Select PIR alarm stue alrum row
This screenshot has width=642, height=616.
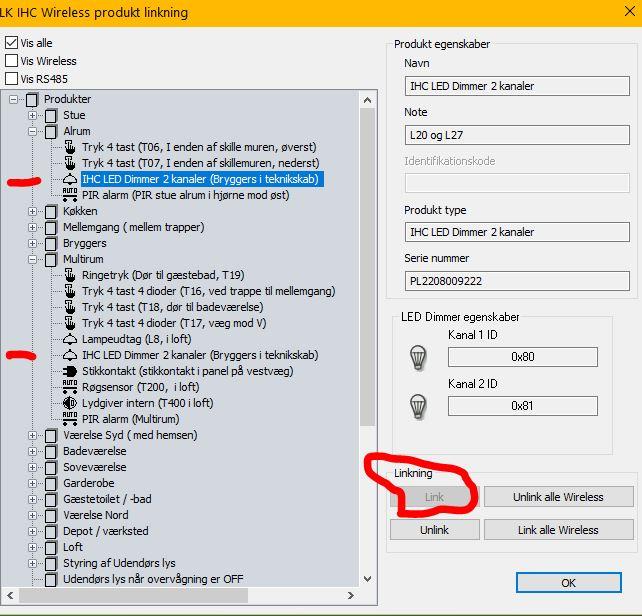click(x=185, y=195)
